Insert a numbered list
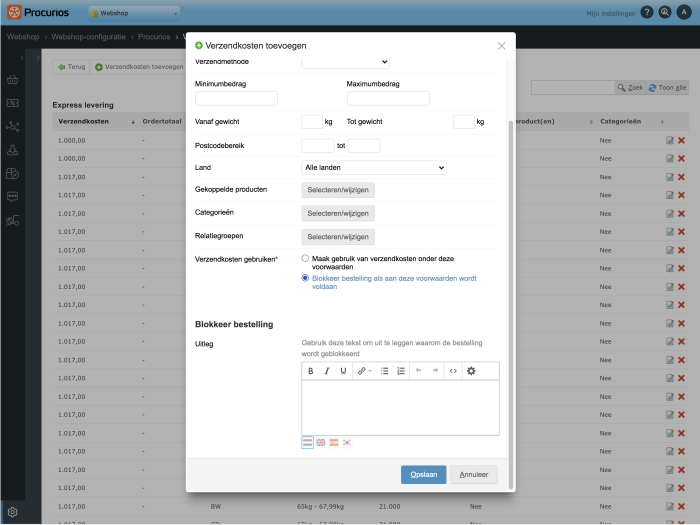Screen dimensions: 700x525 click(401, 371)
